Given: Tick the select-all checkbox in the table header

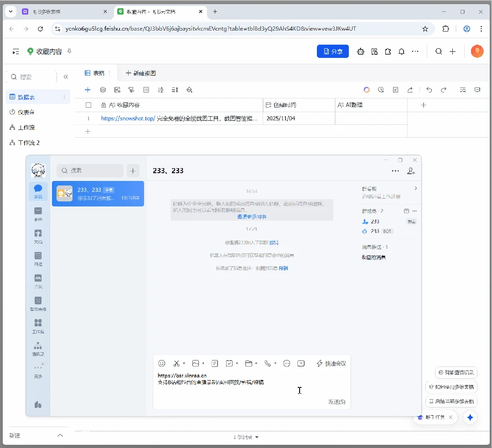Looking at the screenshot, I should click(88, 105).
